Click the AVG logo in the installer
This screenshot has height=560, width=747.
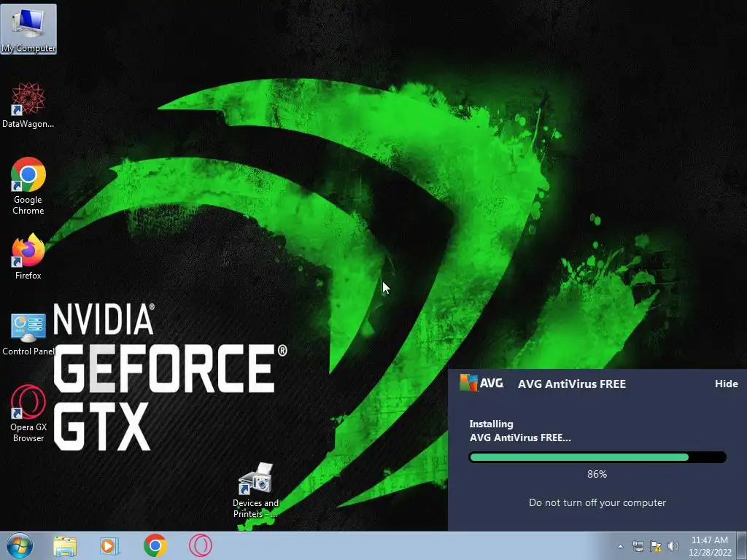pyautogui.click(x=481, y=383)
